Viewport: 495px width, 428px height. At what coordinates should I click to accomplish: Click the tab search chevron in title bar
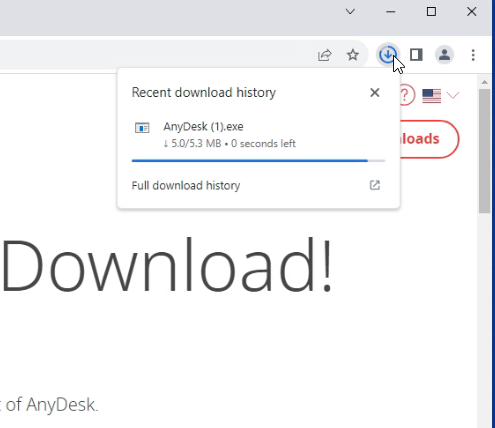click(350, 12)
